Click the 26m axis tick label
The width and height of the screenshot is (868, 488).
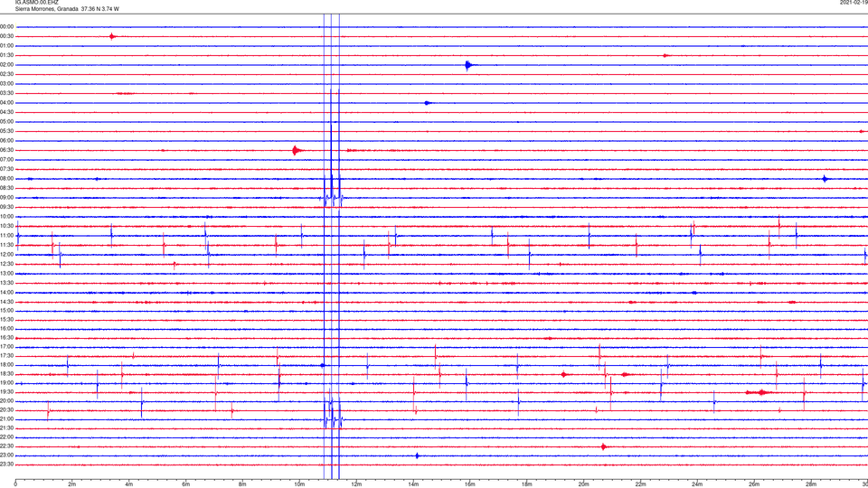click(754, 484)
